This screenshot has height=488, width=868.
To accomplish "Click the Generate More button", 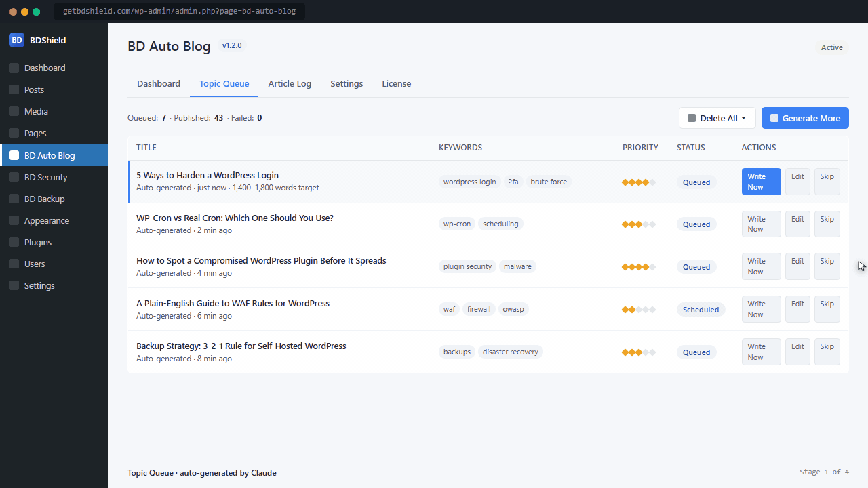I will tap(805, 118).
